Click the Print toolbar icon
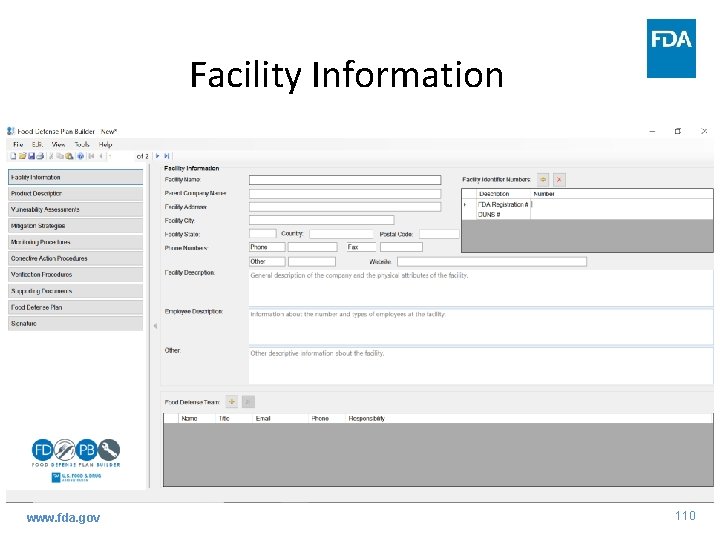 40,156
